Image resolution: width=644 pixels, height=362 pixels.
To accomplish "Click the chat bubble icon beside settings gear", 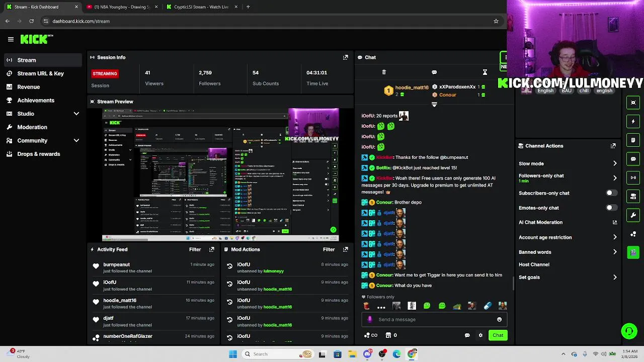I will (x=467, y=335).
